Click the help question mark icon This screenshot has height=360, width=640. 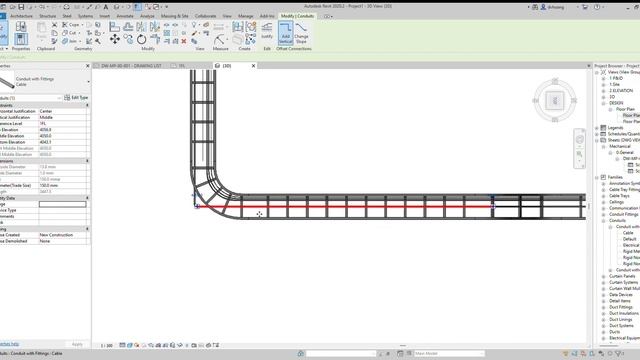tap(597, 7)
